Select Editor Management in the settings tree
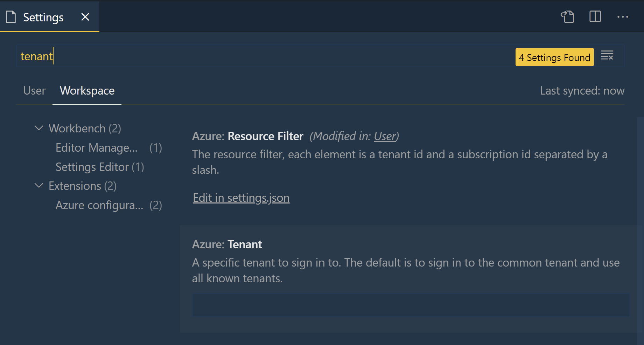Screen dimensions: 644x345 click(97, 147)
